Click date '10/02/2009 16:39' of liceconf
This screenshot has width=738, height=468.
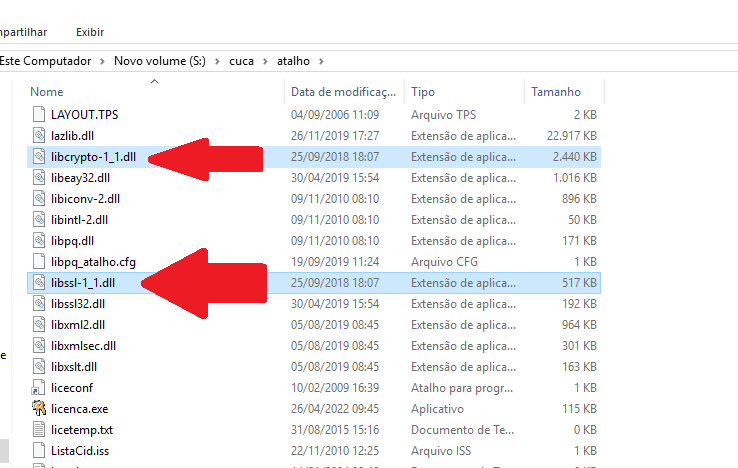335,388
